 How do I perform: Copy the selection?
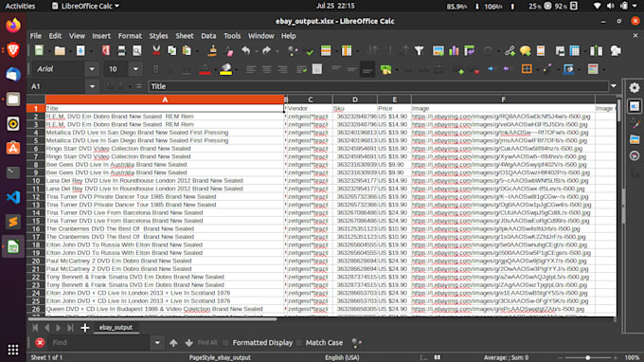click(x=171, y=50)
